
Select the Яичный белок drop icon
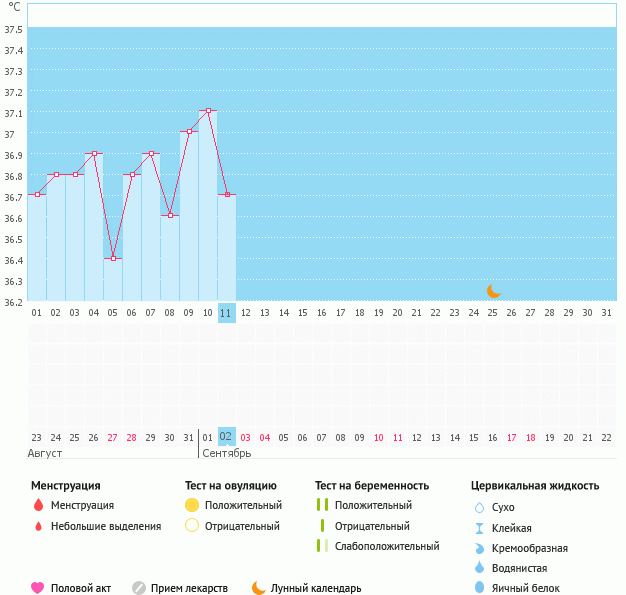pyautogui.click(x=479, y=588)
